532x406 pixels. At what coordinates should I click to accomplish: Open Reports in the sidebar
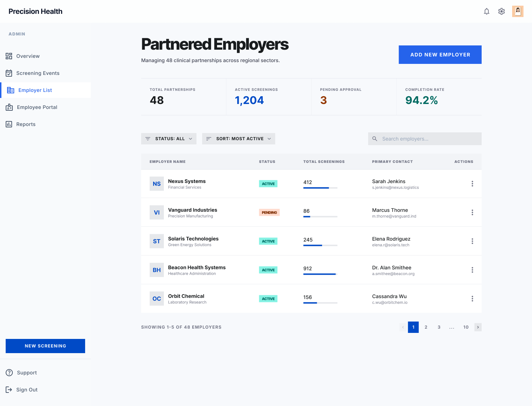pyautogui.click(x=45, y=124)
